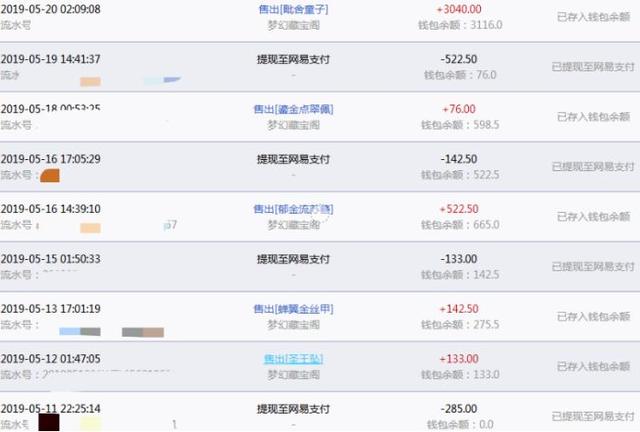The height and width of the screenshot is (432, 640).
Task: Click the 2019-05-19 14:41:37 transaction date
Action: pos(51,59)
